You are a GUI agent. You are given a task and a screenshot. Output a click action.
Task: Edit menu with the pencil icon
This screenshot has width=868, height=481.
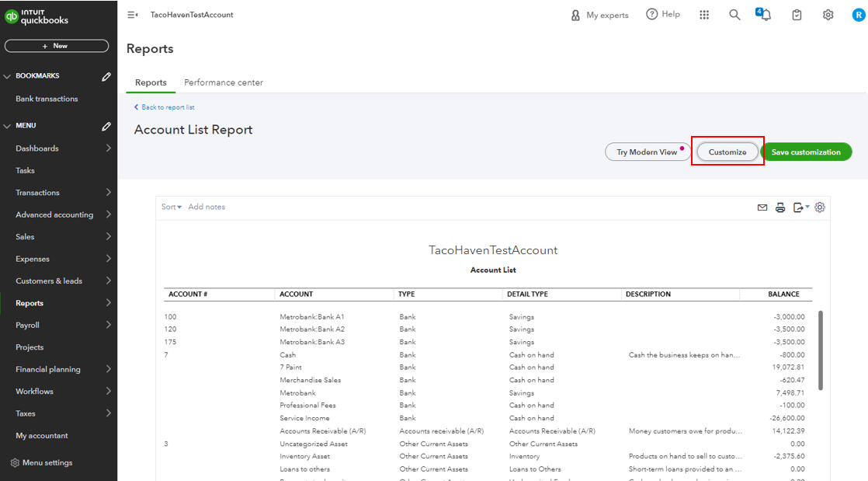coord(106,127)
